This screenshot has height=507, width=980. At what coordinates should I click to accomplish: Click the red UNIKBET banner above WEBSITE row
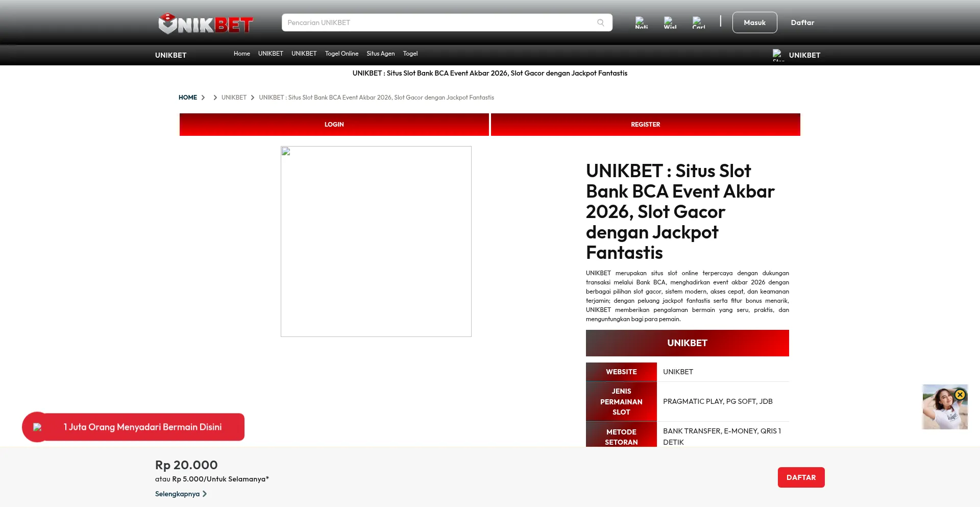[x=688, y=343]
